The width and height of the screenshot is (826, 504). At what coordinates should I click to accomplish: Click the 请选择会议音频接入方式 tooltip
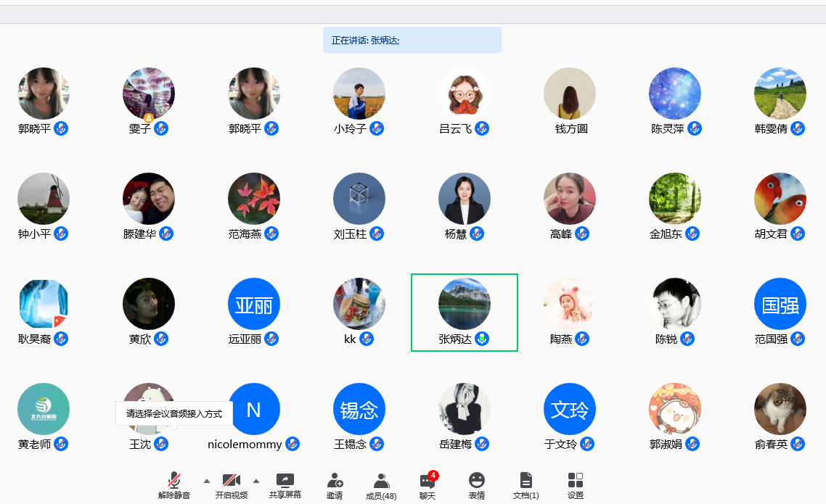(174, 414)
